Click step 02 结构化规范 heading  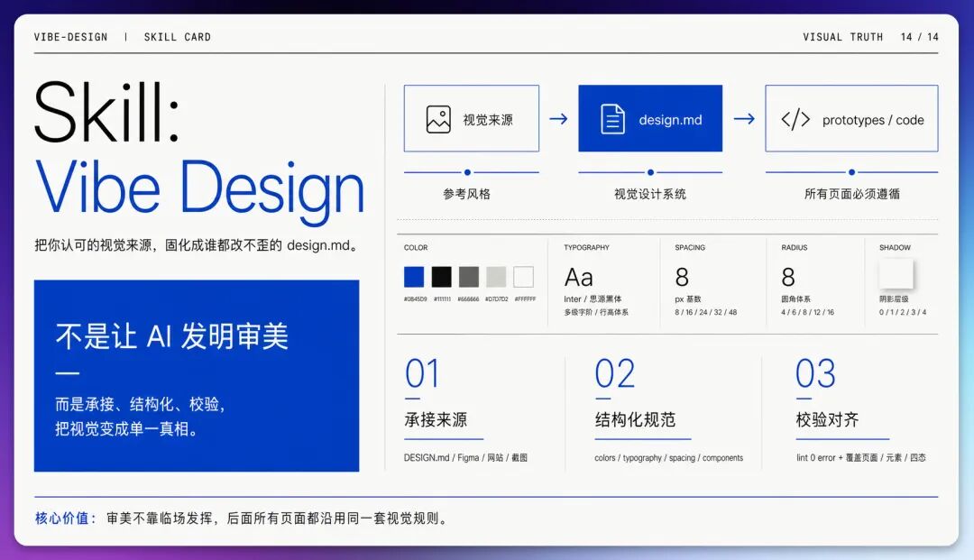click(635, 419)
